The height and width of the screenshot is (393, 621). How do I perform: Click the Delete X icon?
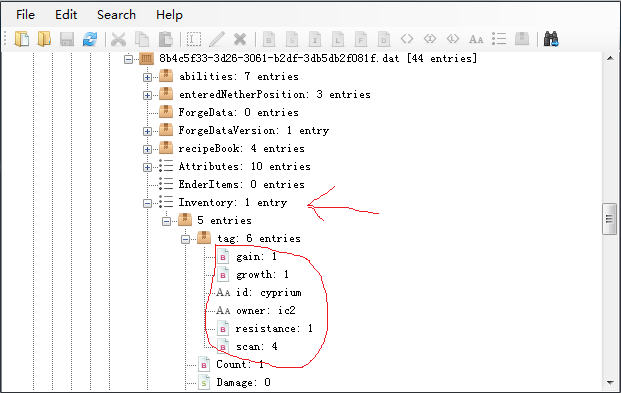pyautogui.click(x=240, y=39)
